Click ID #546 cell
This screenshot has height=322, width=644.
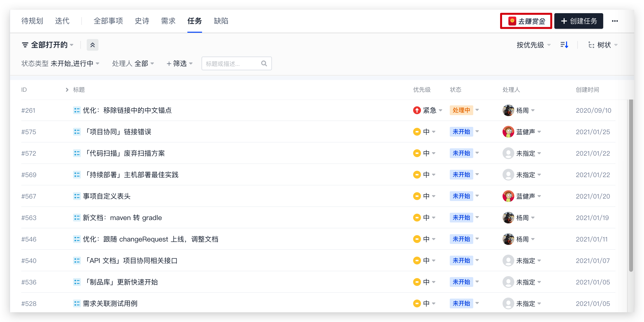click(29, 239)
